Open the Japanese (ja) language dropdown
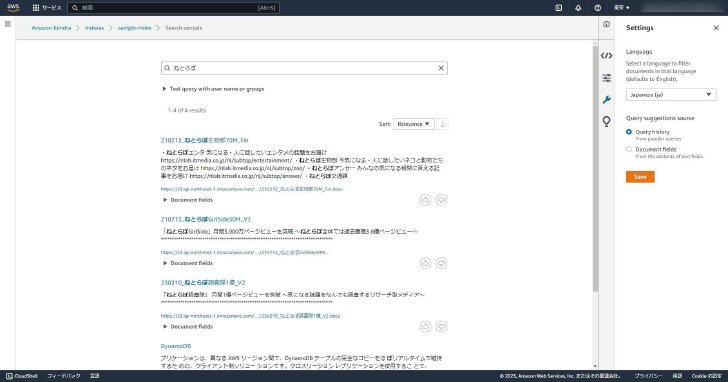 pos(671,95)
